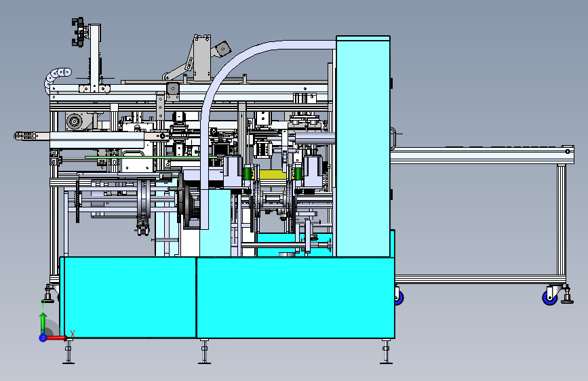Select the middle leveling foot under base
This screenshot has height=381, width=588.
204,351
